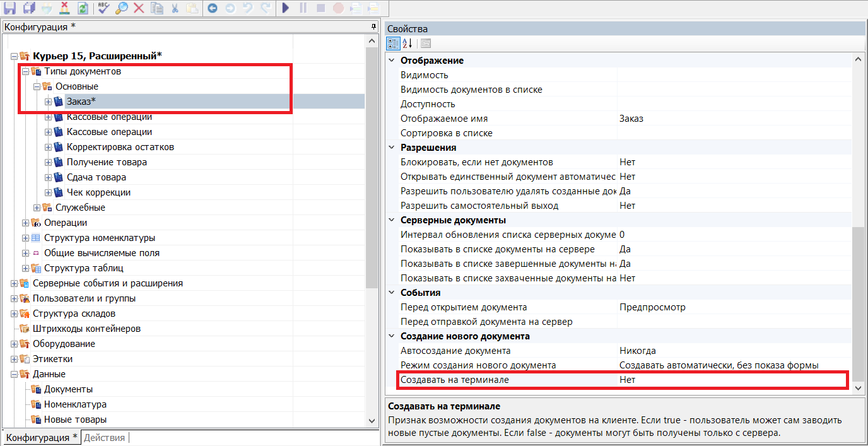Expand the Корректировка остатков node
This screenshot has width=868, height=446.
point(48,147)
